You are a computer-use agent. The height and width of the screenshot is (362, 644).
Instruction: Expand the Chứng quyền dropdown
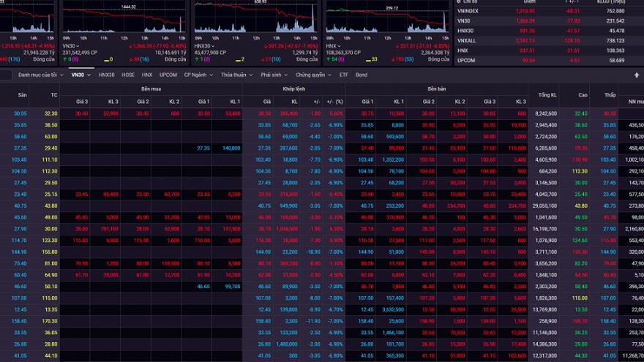313,75
